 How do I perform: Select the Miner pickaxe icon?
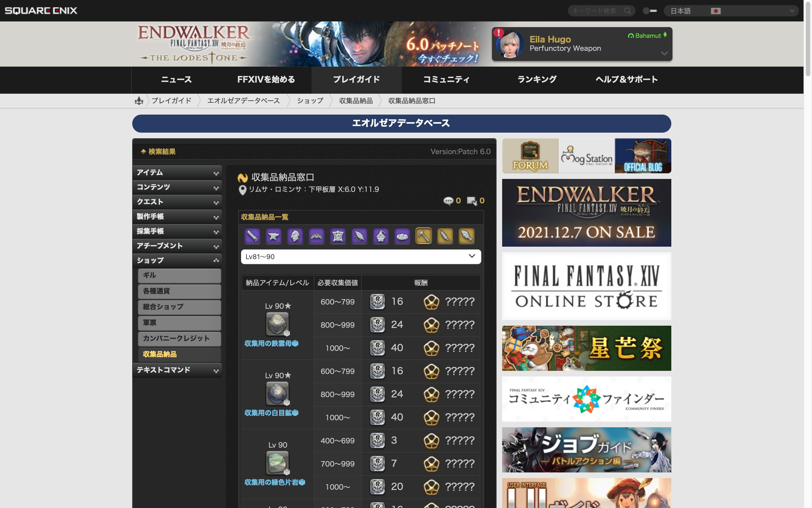[x=424, y=236]
